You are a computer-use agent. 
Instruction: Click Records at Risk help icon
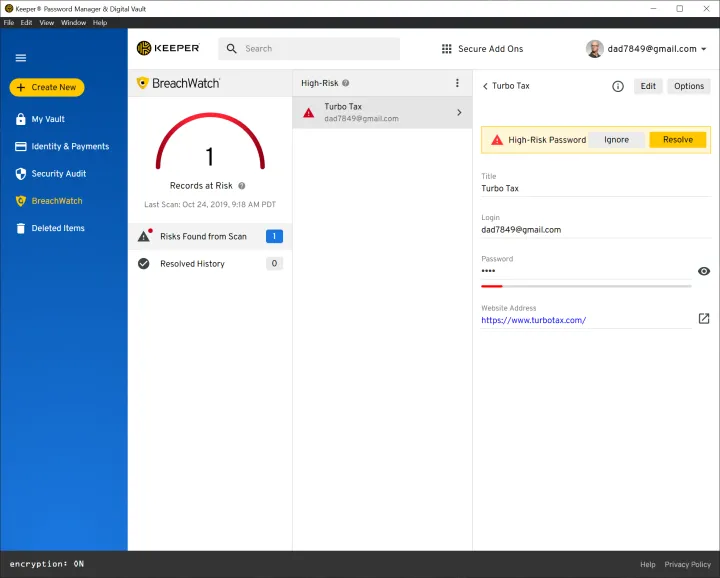[x=242, y=186]
